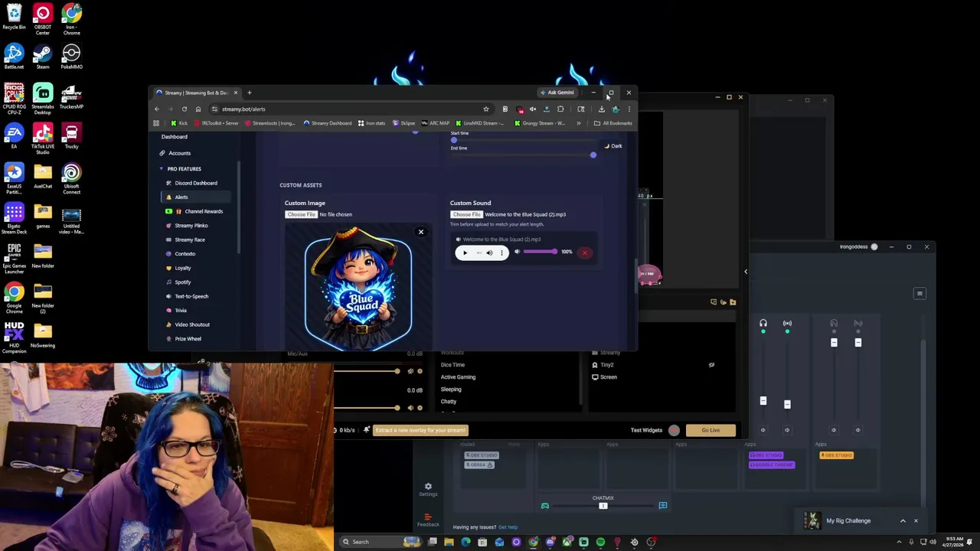The image size is (980, 551).
Task: Open Settings in mixer app
Action: [428, 489]
